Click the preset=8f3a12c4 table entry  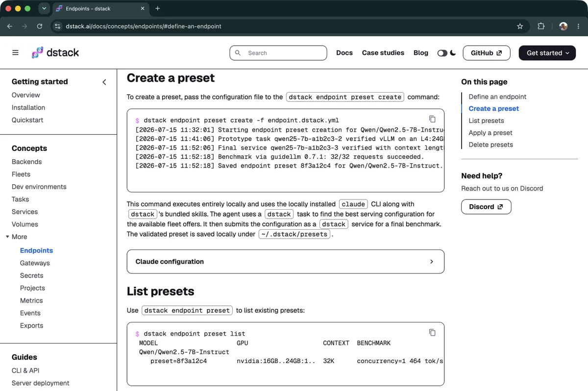[179, 361]
